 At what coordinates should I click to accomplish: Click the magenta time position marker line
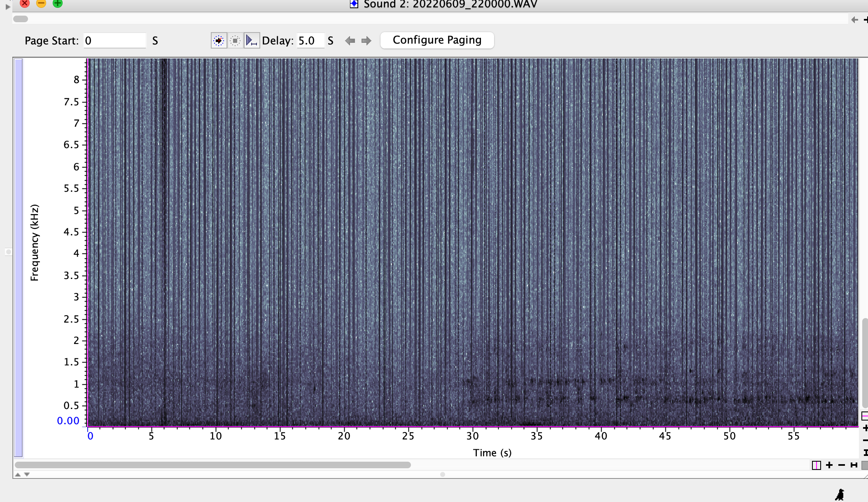87,243
